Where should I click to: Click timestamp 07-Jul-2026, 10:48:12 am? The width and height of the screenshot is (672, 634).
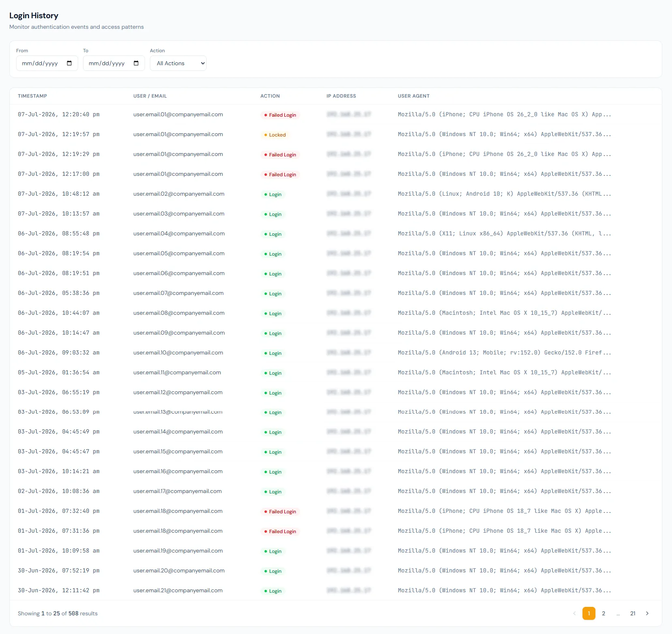(59, 194)
